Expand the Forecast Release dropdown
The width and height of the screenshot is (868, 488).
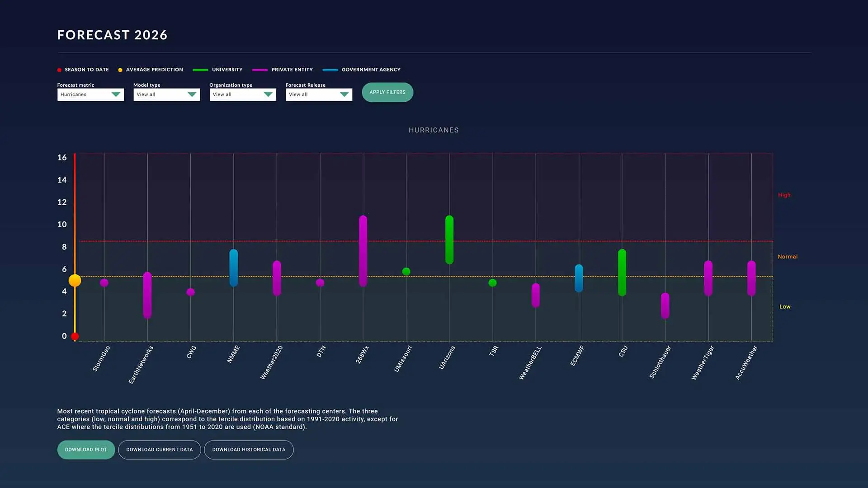click(x=319, y=94)
